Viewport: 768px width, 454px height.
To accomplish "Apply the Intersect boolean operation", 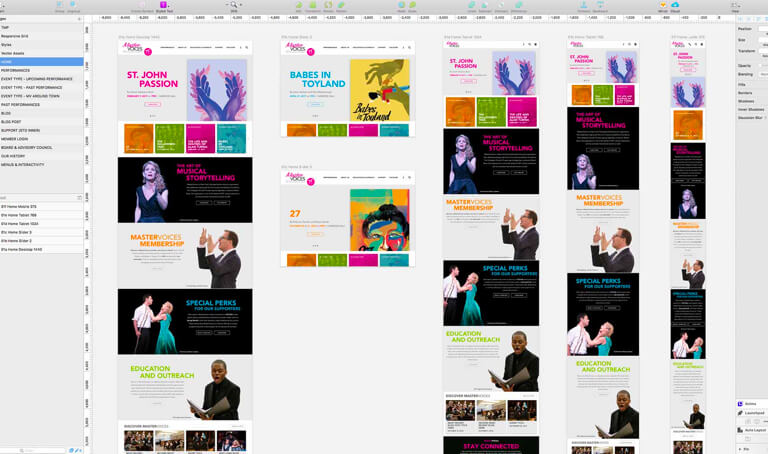I will coord(501,5).
